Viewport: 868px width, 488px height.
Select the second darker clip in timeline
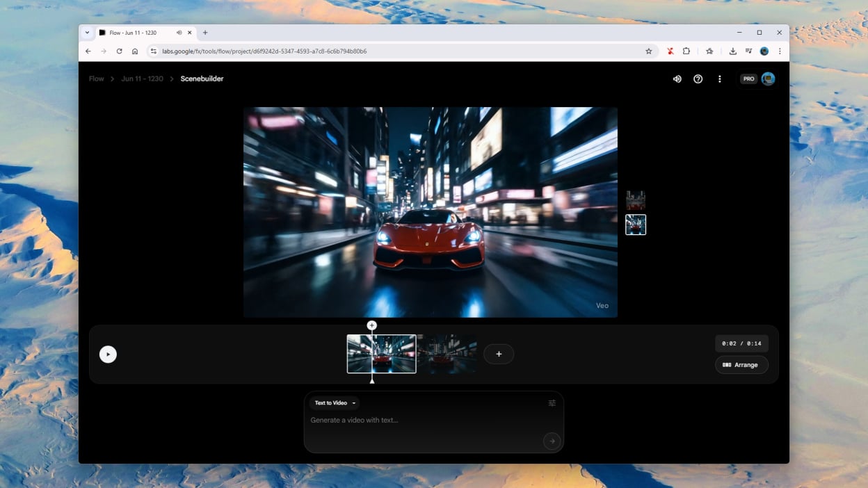(447, 354)
